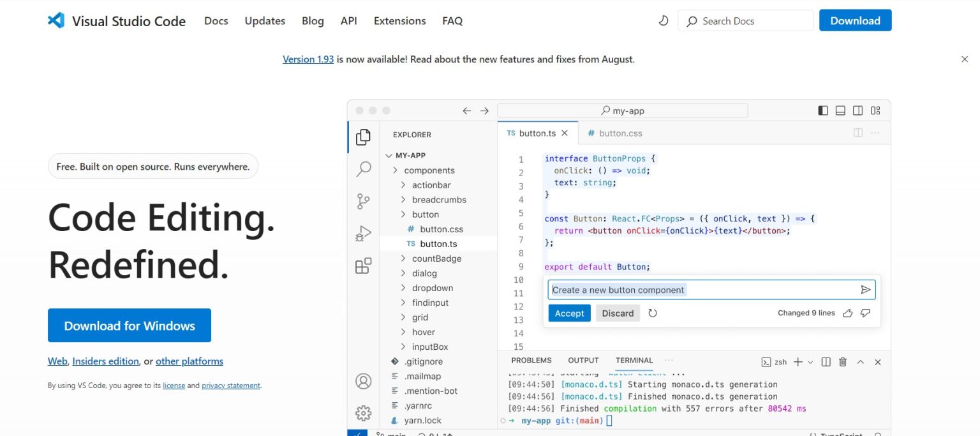Open the Search magnifier in activity bar
The width and height of the screenshot is (980, 436).
363,169
